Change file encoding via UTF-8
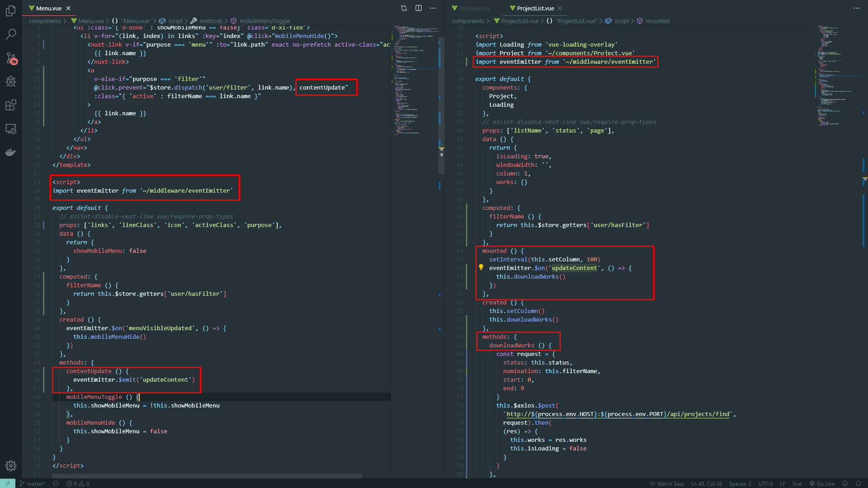The width and height of the screenshot is (868, 488). (765, 483)
